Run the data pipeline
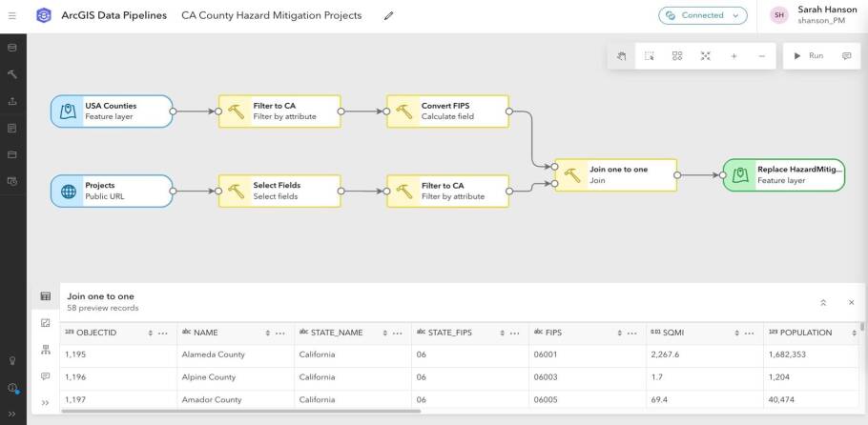The height and width of the screenshot is (425, 868). [808, 56]
